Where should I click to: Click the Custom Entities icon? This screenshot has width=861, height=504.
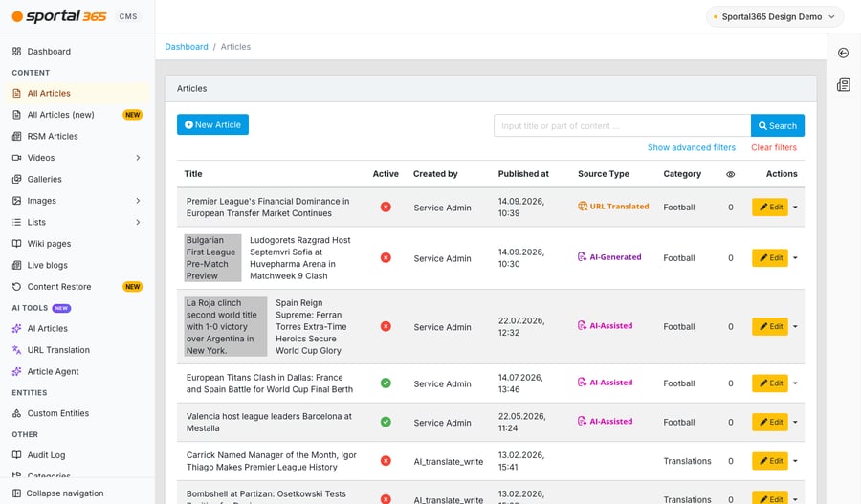[x=16, y=413]
